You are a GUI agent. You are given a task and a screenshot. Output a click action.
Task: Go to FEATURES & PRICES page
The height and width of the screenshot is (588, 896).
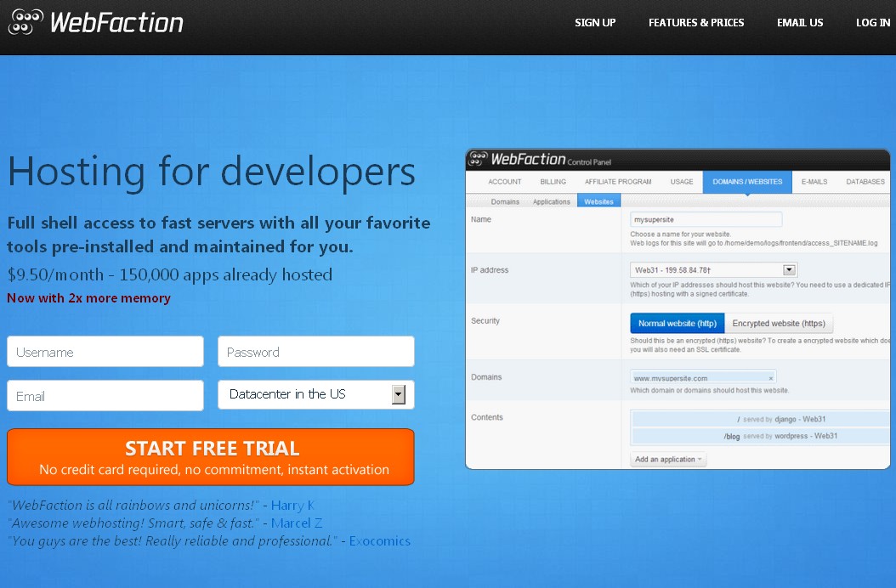coord(696,23)
